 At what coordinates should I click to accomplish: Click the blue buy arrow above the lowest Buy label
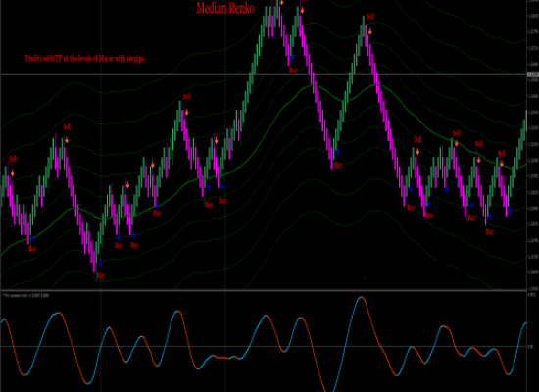pyautogui.click(x=100, y=264)
